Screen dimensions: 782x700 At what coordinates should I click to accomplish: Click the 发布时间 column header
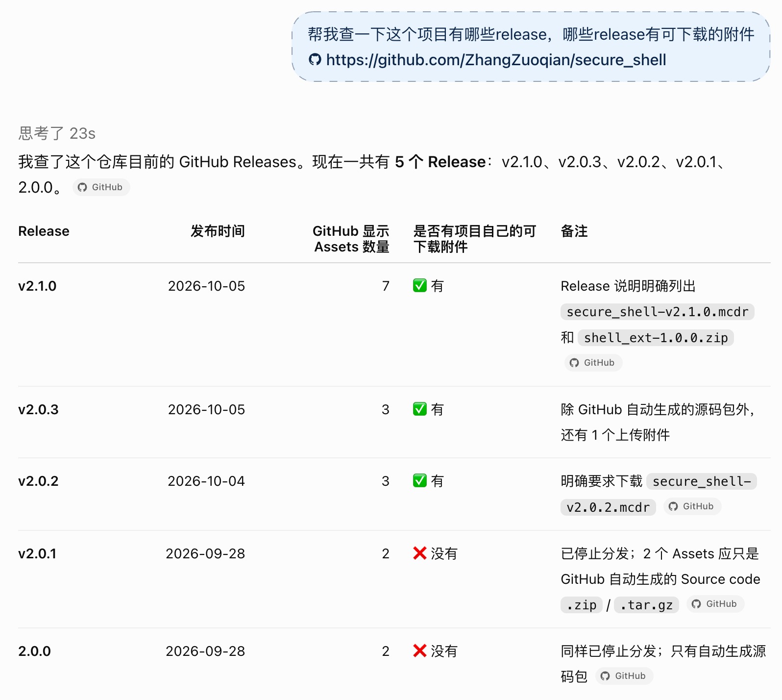click(x=218, y=231)
